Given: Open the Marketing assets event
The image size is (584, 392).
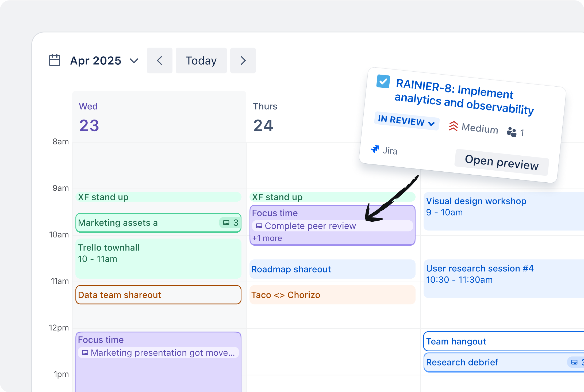Looking at the screenshot, I should click(x=159, y=223).
